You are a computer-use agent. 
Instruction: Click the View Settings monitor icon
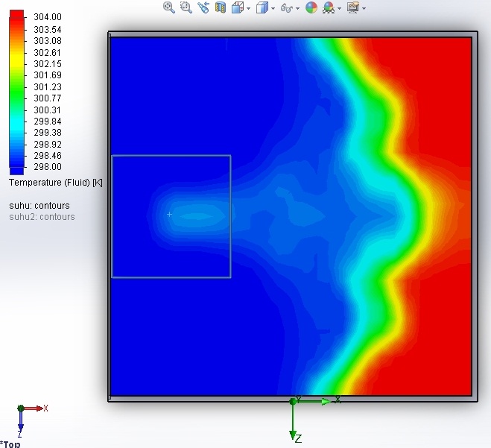pyautogui.click(x=353, y=7)
